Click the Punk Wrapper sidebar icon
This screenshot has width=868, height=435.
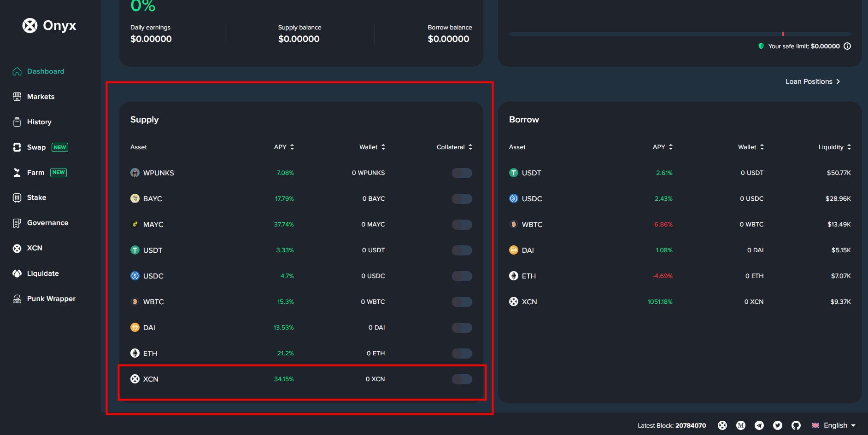17,299
